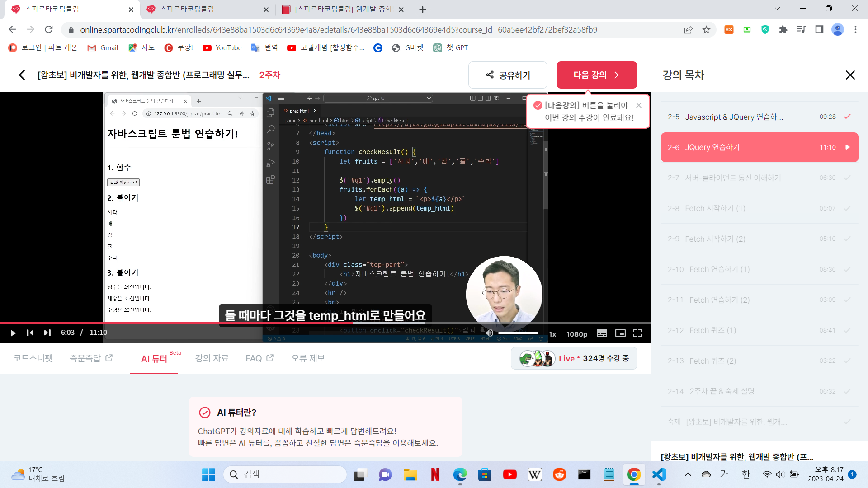
Task: Open Netflix from taskbar
Action: 435,474
